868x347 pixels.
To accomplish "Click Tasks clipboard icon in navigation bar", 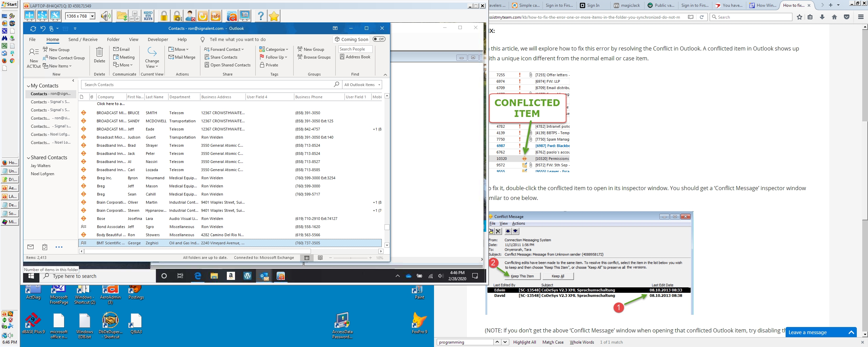I will tap(45, 247).
